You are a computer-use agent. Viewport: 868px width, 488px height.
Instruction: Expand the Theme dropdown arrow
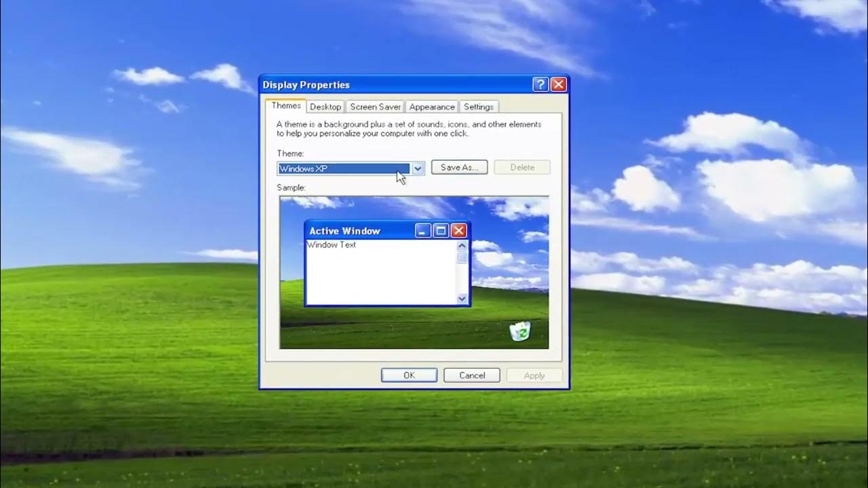pyautogui.click(x=418, y=168)
